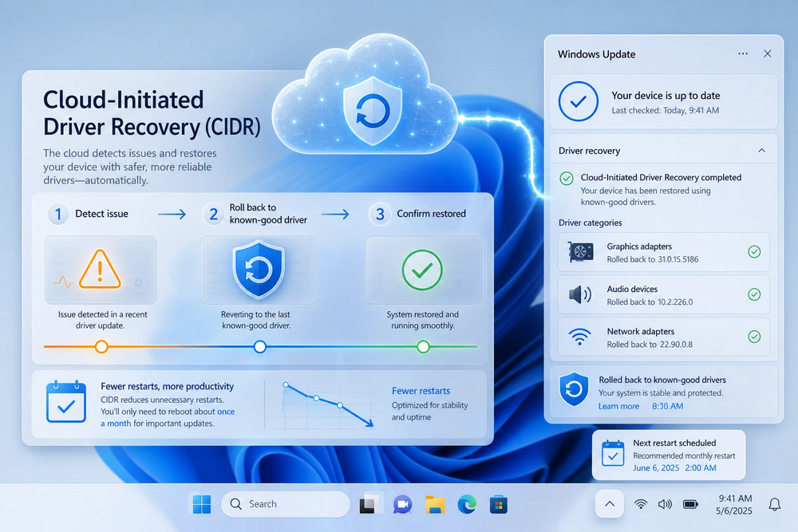Launch the video chat app in taskbar
Viewport: 798px width, 532px height.
(x=402, y=504)
